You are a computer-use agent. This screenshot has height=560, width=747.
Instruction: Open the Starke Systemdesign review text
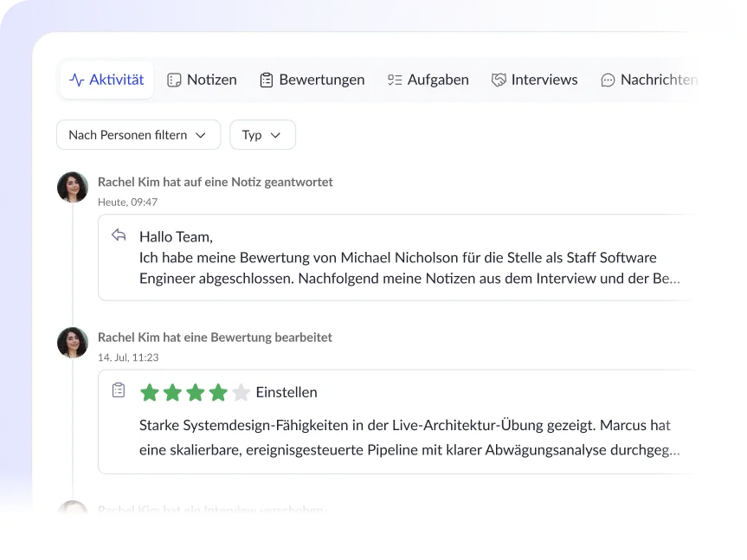pos(409,438)
